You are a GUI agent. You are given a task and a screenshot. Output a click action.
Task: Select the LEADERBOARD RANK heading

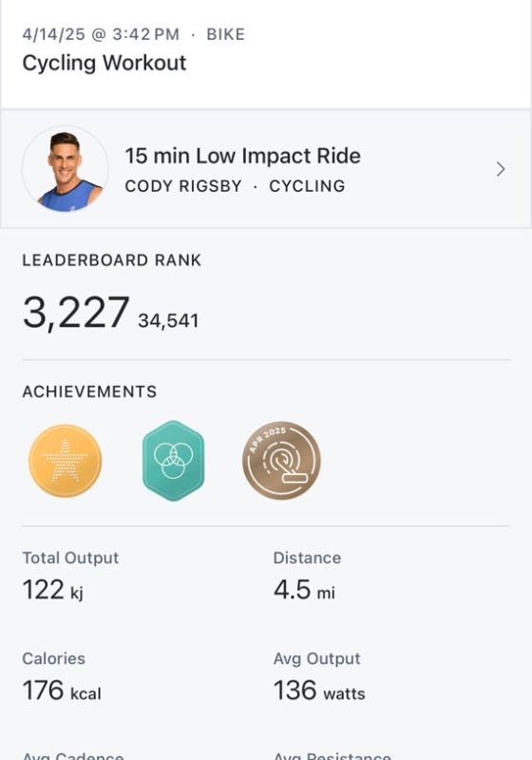111,260
